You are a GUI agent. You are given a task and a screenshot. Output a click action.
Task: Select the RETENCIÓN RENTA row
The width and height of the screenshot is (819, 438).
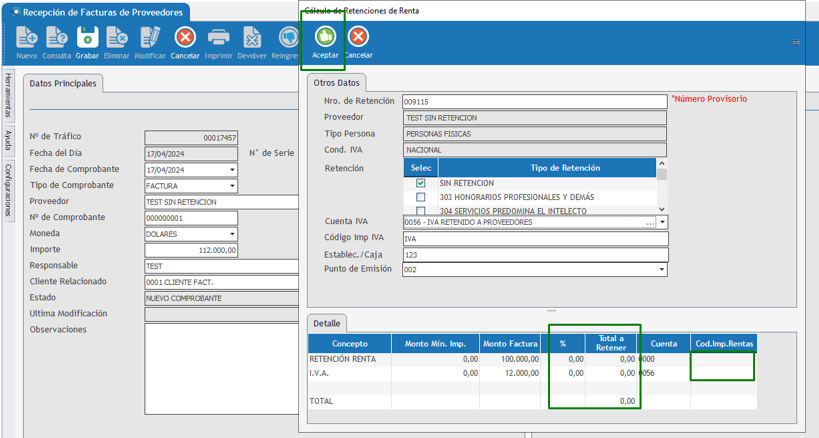click(x=532, y=359)
